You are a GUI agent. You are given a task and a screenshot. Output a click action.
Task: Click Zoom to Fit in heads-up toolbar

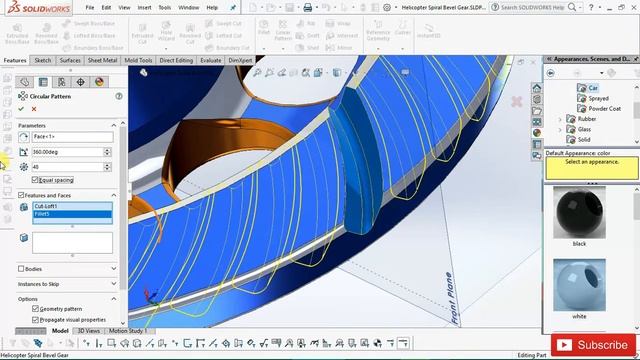[257, 73]
